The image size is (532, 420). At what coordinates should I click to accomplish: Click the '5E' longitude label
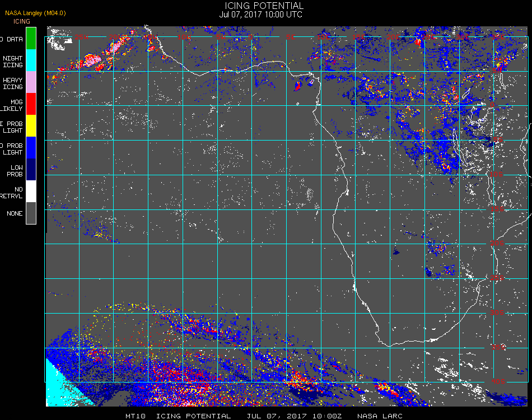(291, 37)
